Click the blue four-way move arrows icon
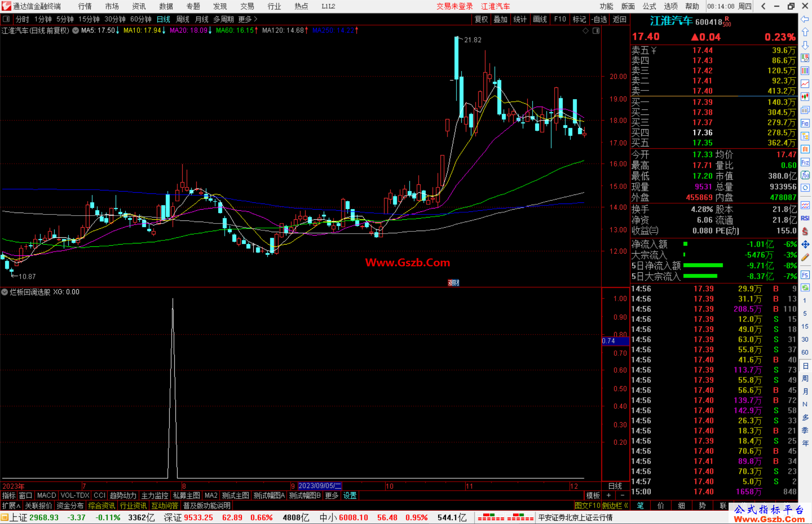The image size is (812, 524). tap(805, 245)
